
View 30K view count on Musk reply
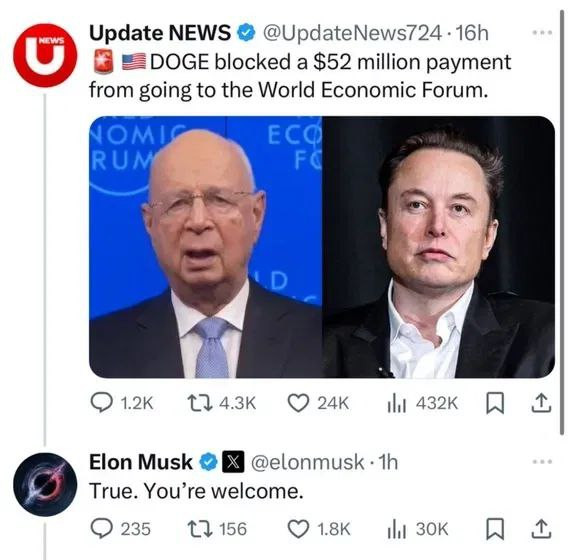click(x=418, y=529)
